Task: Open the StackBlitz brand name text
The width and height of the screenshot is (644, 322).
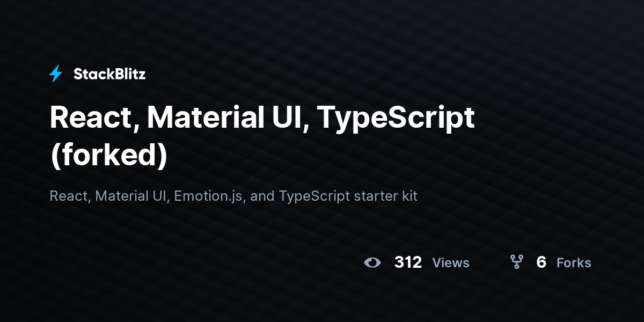Action: tap(109, 74)
